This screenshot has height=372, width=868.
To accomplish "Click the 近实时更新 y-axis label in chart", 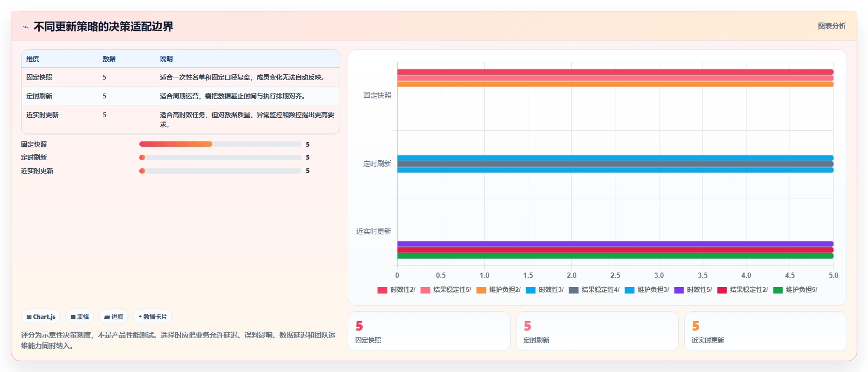I will tap(374, 231).
